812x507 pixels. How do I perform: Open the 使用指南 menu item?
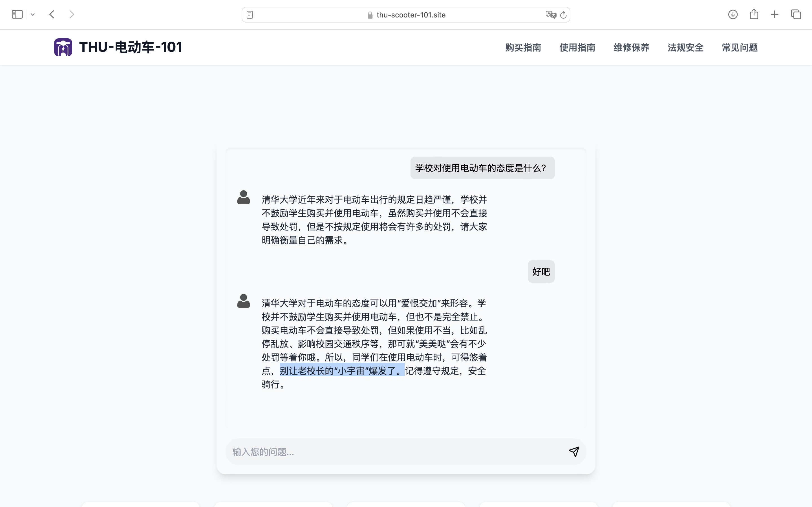click(x=577, y=48)
